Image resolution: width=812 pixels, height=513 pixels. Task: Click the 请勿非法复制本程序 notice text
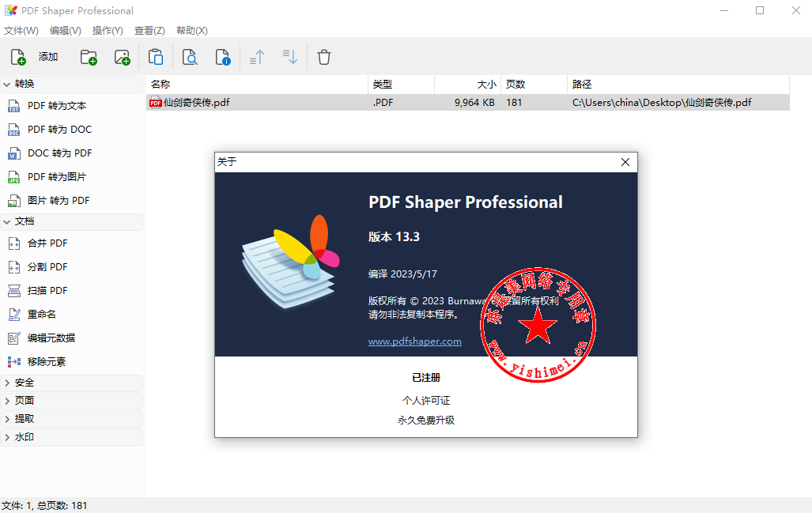click(x=414, y=315)
